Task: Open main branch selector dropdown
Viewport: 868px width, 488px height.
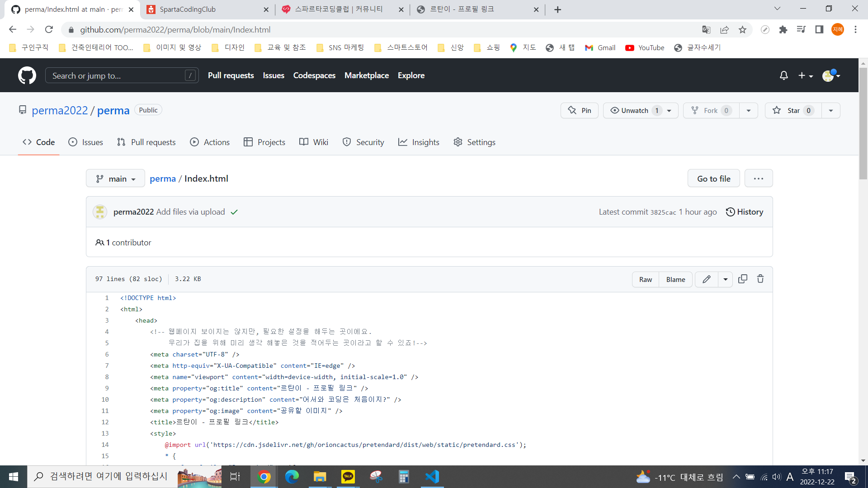Action: coord(115,178)
